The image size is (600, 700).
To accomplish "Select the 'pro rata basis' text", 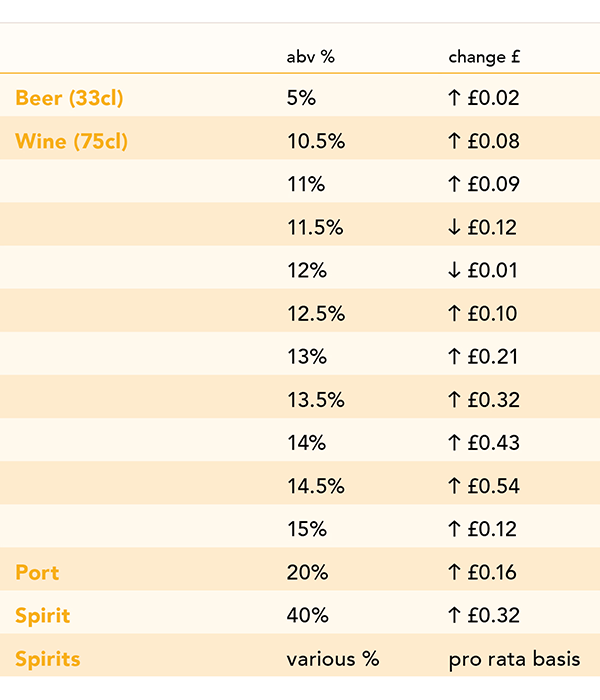I will coord(514,659).
